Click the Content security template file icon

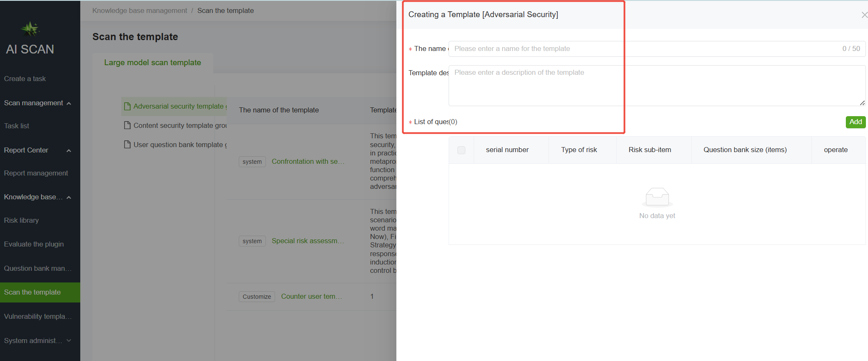click(127, 125)
